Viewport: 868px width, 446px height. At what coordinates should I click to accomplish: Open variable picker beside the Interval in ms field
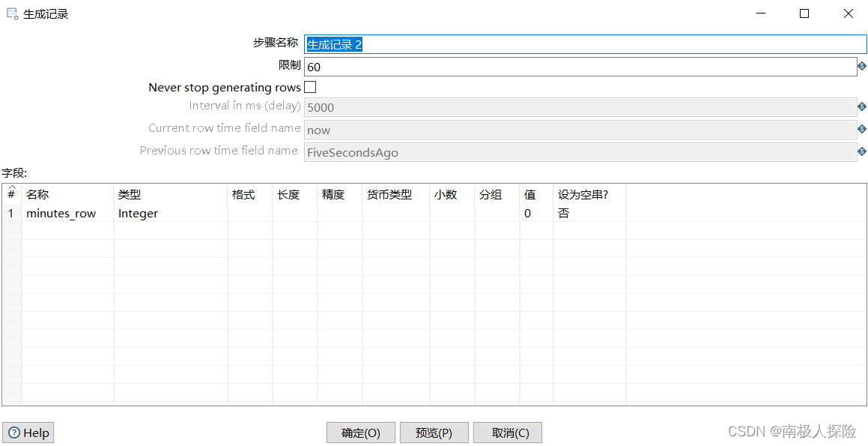pyautogui.click(x=862, y=106)
